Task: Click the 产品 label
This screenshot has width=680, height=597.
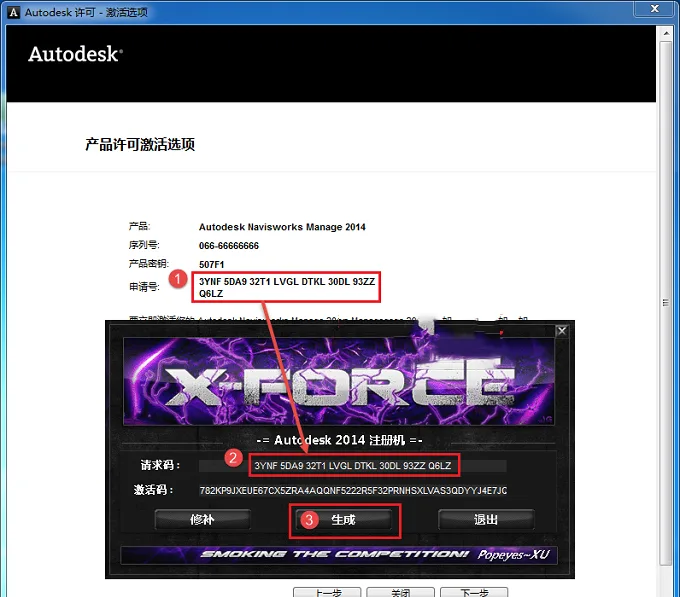Action: click(x=139, y=226)
